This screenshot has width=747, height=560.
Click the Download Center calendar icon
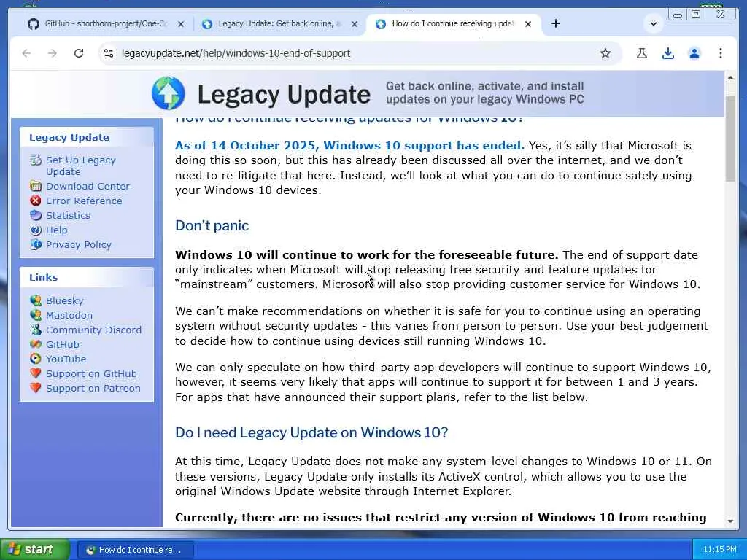click(36, 186)
